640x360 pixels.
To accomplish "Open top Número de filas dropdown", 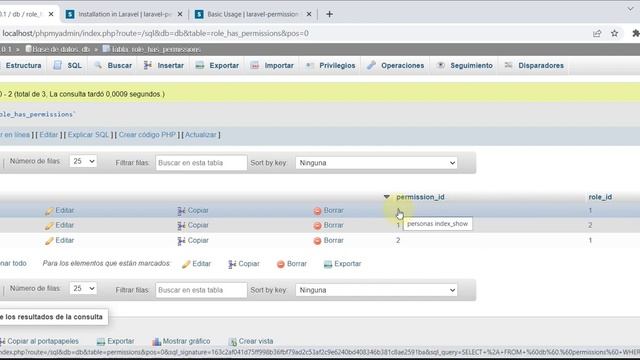I will 83,161.
